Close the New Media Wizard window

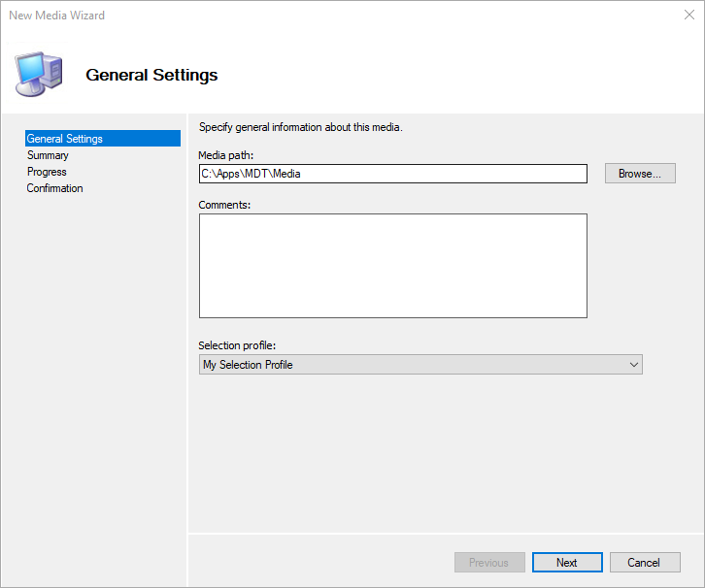pyautogui.click(x=688, y=15)
